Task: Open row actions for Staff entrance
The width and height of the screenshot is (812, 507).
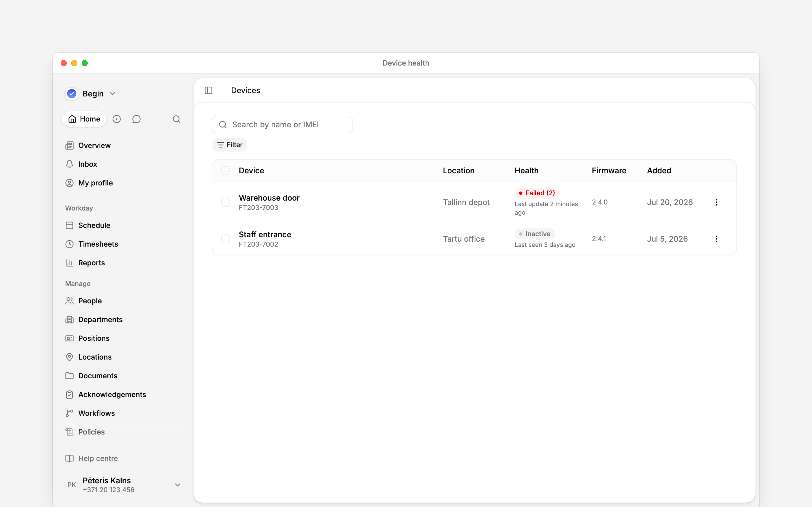Action: pyautogui.click(x=716, y=239)
